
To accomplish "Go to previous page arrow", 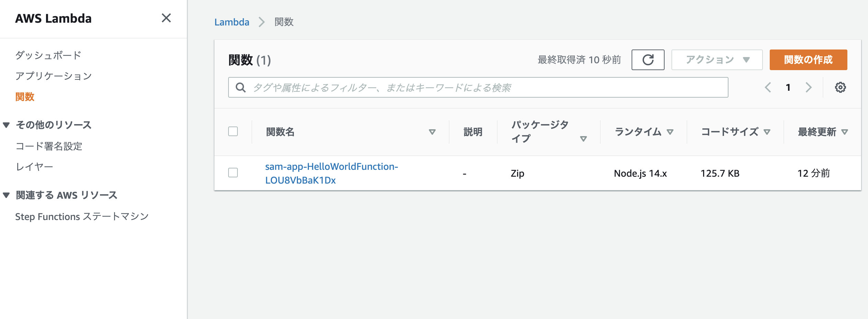I will tap(768, 87).
